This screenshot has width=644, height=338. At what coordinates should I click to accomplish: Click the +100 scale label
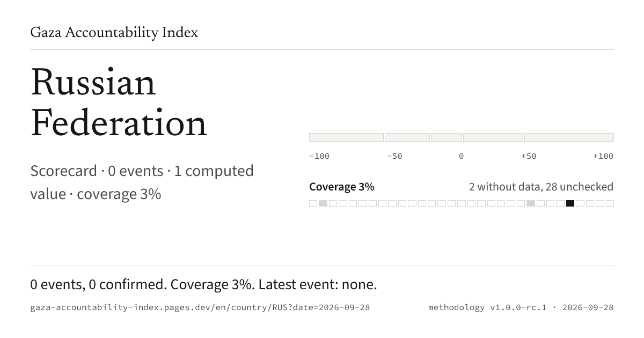point(603,156)
